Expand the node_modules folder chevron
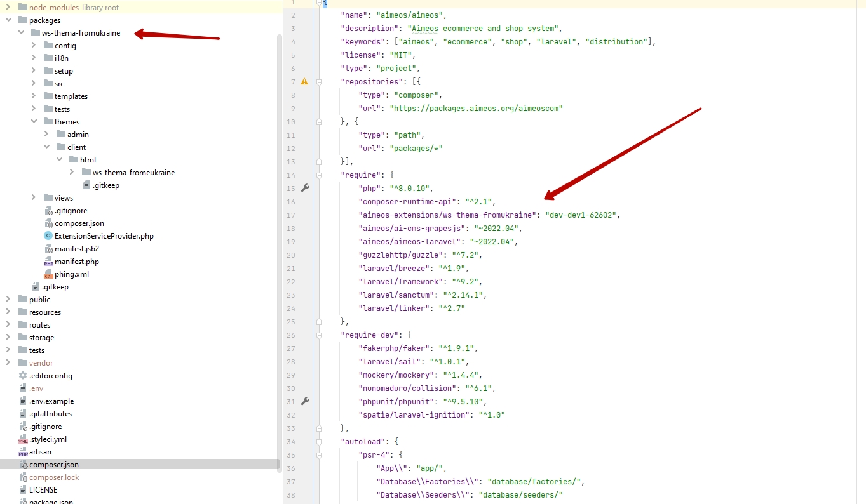Image resolution: width=866 pixels, height=504 pixels. 8,8
